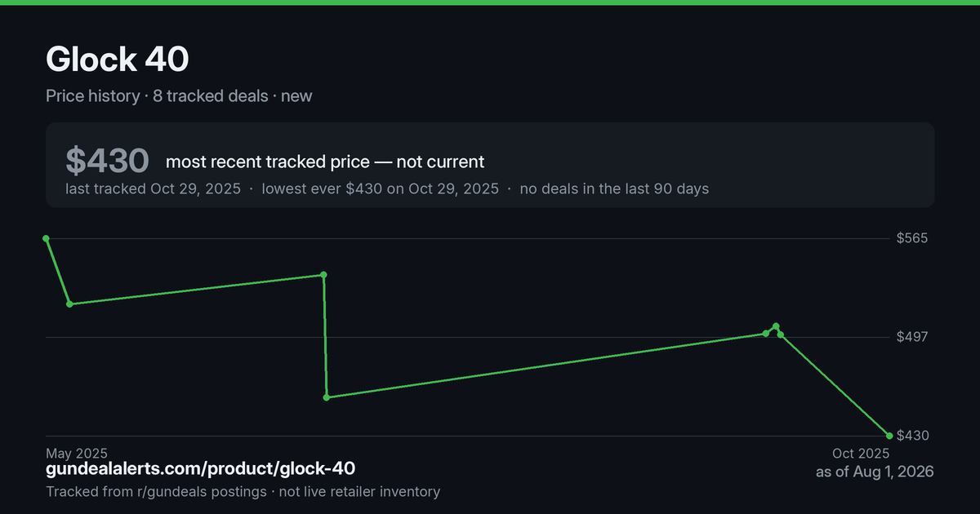Click 'Price history · 8 tracked deals' subtitle
Viewport: 980px width, 514px height.
[x=157, y=95]
